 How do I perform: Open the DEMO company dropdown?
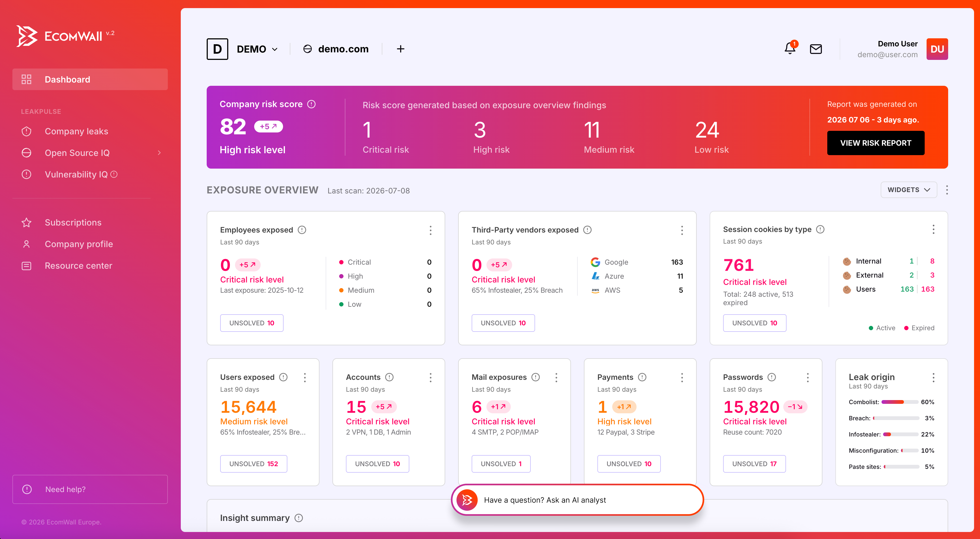tap(257, 49)
